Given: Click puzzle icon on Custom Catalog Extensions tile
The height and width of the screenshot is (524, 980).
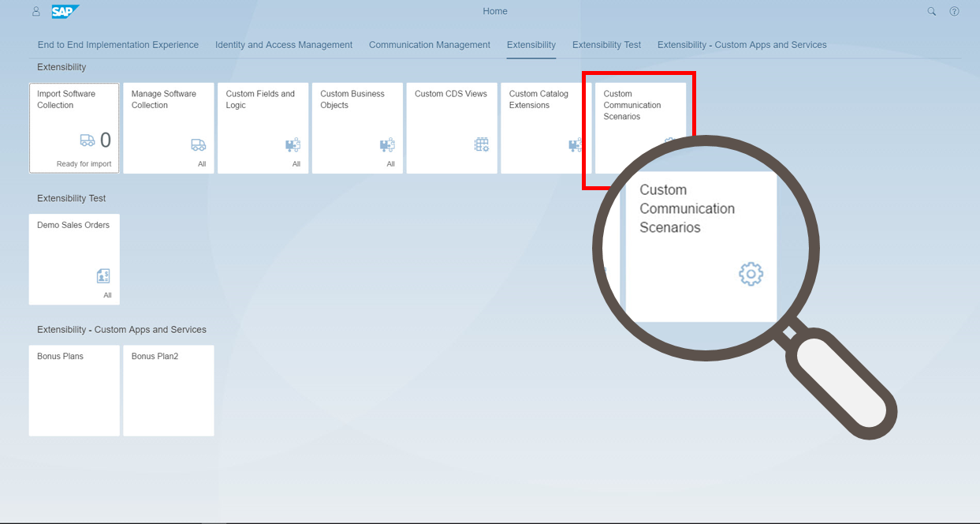Looking at the screenshot, I should [x=575, y=144].
